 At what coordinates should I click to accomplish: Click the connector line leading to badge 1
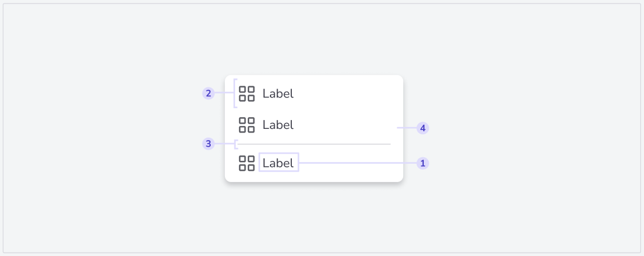pos(358,163)
